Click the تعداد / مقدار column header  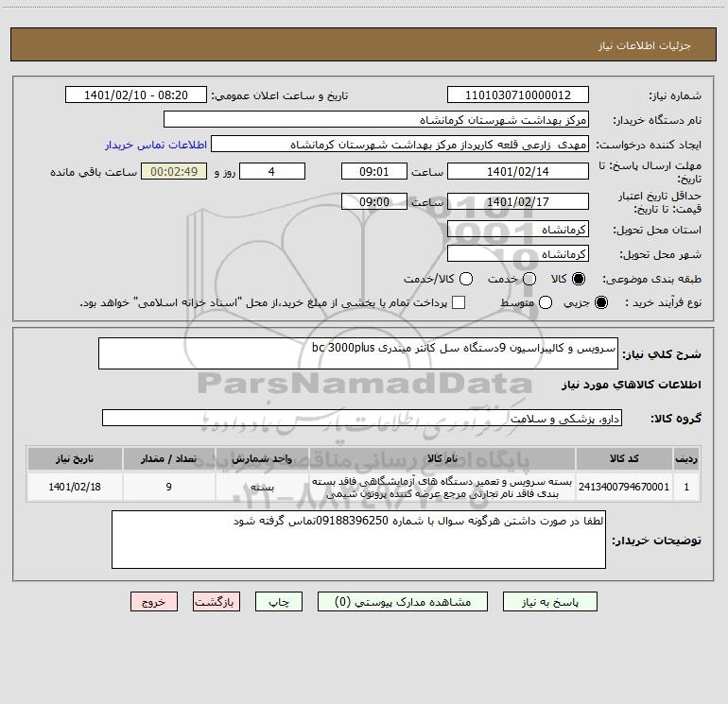point(168,458)
